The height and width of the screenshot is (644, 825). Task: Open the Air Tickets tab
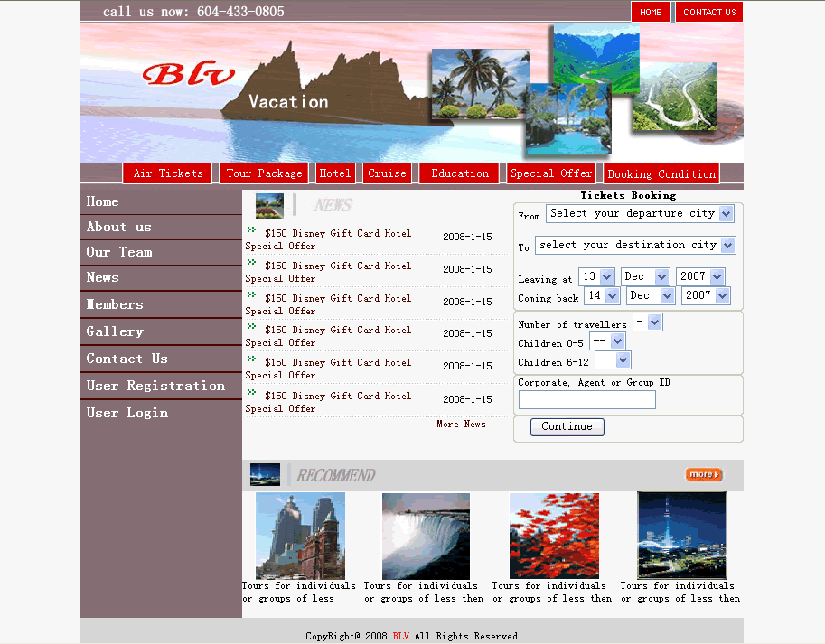click(x=168, y=173)
